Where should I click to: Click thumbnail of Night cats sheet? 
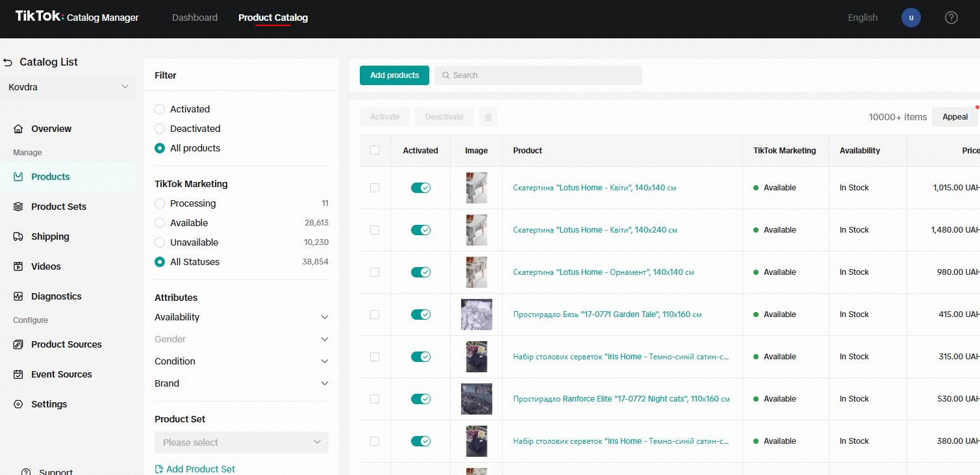click(477, 399)
